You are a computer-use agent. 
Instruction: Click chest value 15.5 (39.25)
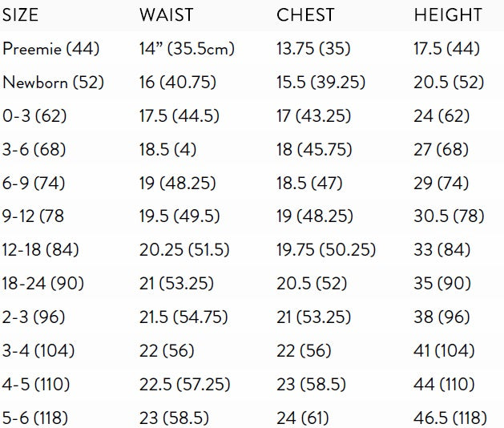[x=321, y=83]
